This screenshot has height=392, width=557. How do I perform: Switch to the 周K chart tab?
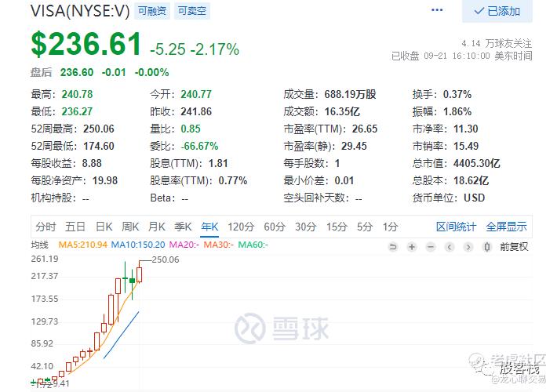click(x=130, y=227)
